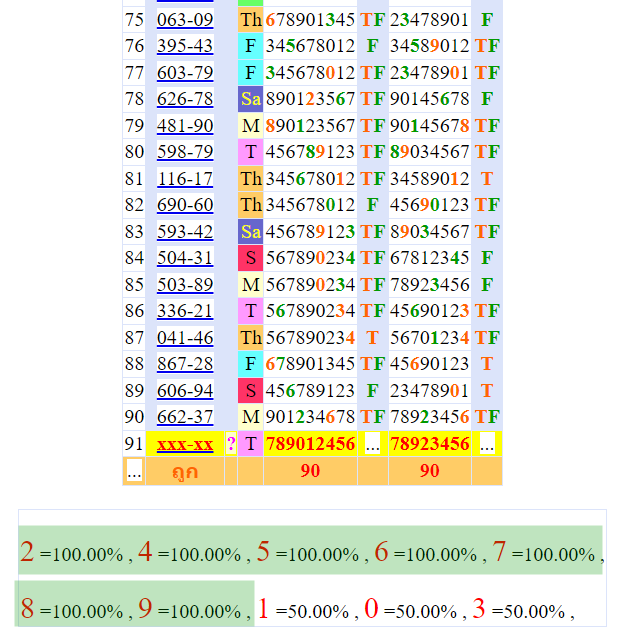Click the 6 =100.00% statistic
Image resolution: width=627 pixels, height=640 pixels.
pos(426,552)
